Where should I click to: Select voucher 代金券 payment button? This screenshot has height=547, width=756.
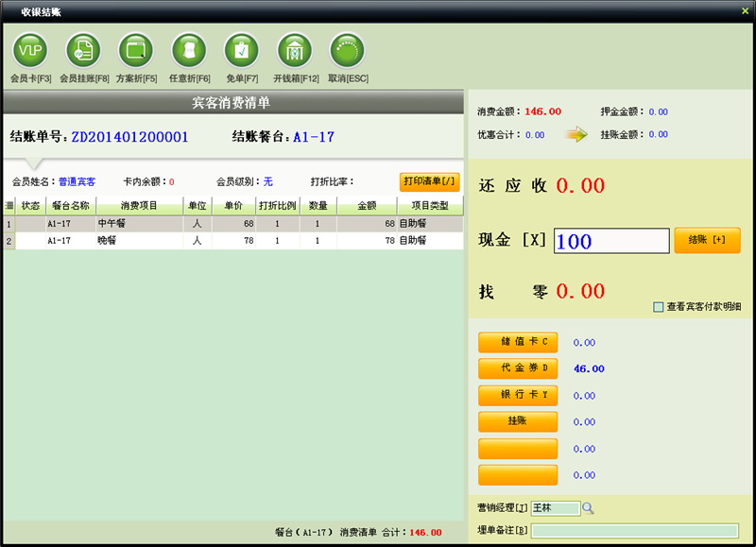(x=518, y=368)
